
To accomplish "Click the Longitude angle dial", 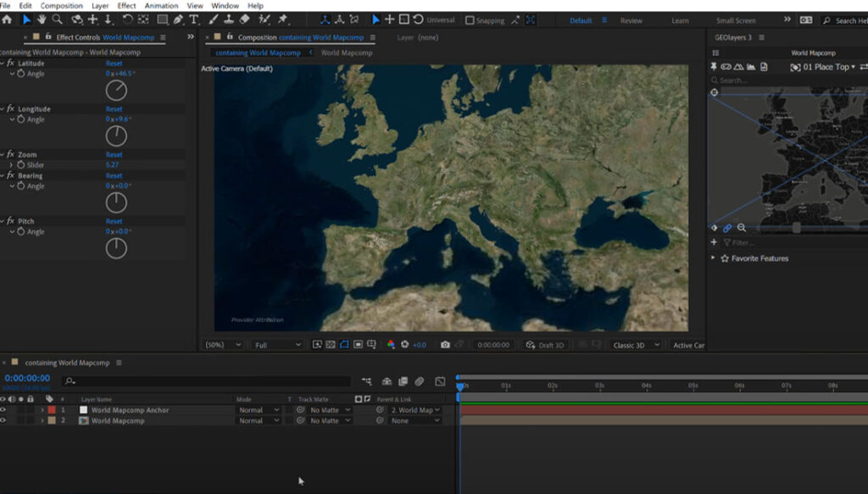I will pos(116,136).
